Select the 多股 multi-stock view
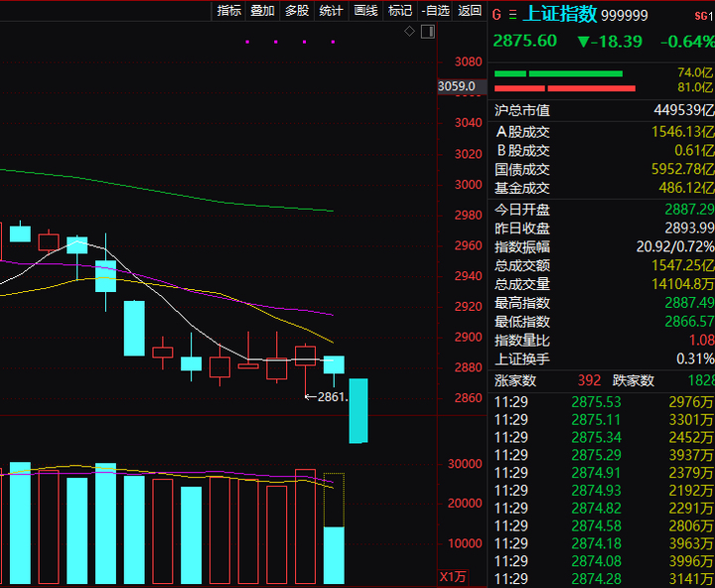 pos(297,11)
